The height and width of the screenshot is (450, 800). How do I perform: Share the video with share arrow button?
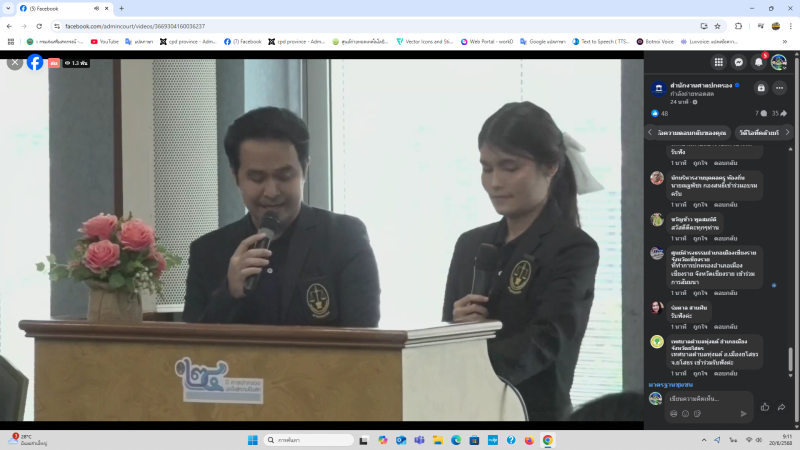[782, 407]
